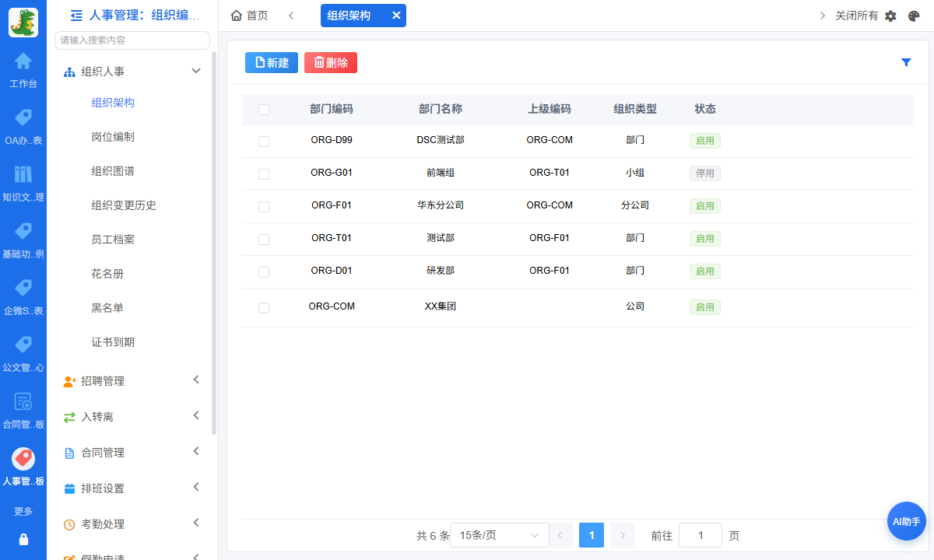The height and width of the screenshot is (560, 934).
Task: Expand the 入转离 menu chevron
Action: (x=196, y=415)
